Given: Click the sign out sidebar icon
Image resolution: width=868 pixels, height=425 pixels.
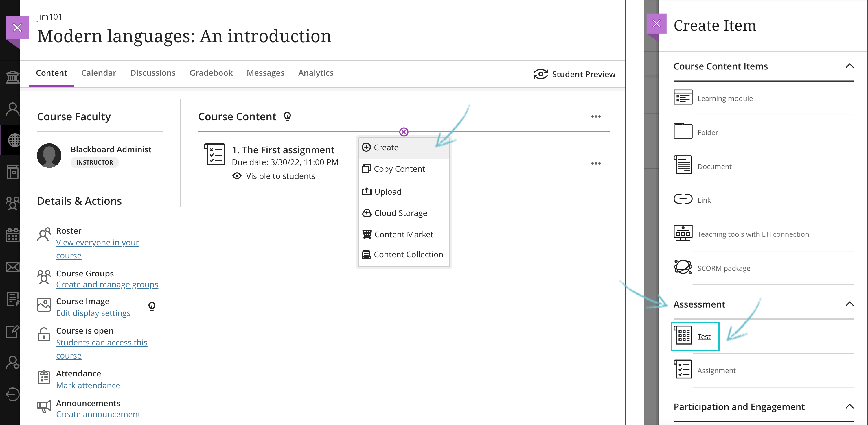Looking at the screenshot, I should pyautogui.click(x=12, y=394).
